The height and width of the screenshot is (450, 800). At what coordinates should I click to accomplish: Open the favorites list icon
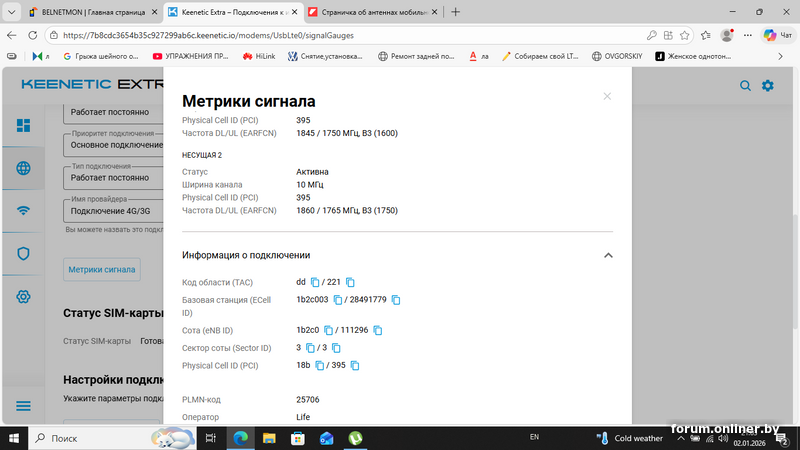[x=706, y=35]
